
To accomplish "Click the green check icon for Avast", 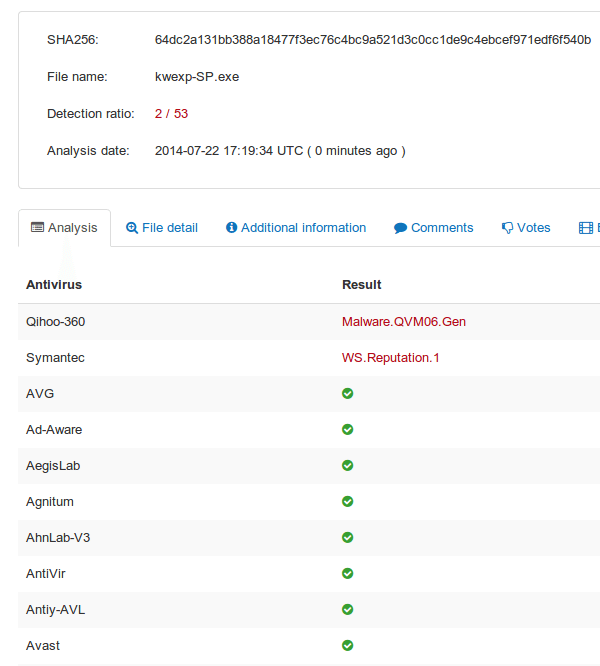I will coord(348,646).
